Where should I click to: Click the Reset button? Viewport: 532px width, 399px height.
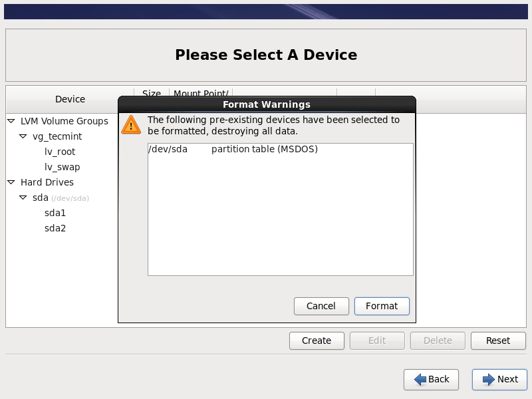coord(497,340)
